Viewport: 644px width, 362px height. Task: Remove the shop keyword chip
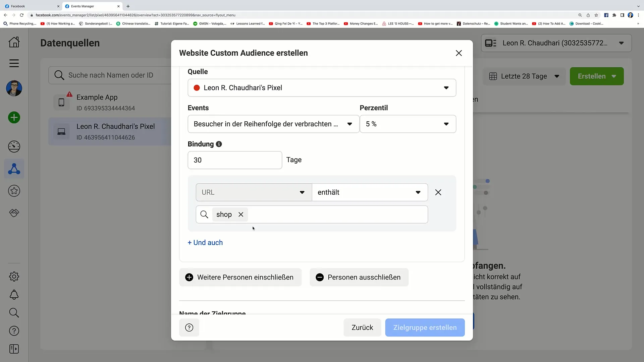241,215
